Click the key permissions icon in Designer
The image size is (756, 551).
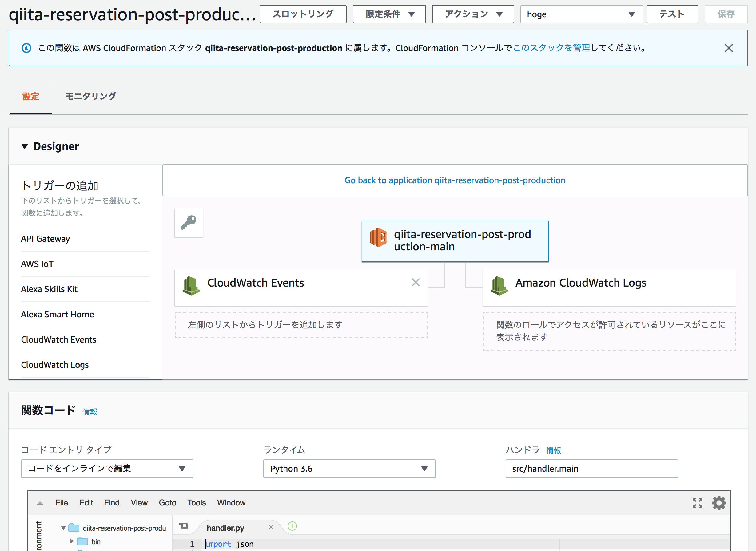click(x=189, y=223)
